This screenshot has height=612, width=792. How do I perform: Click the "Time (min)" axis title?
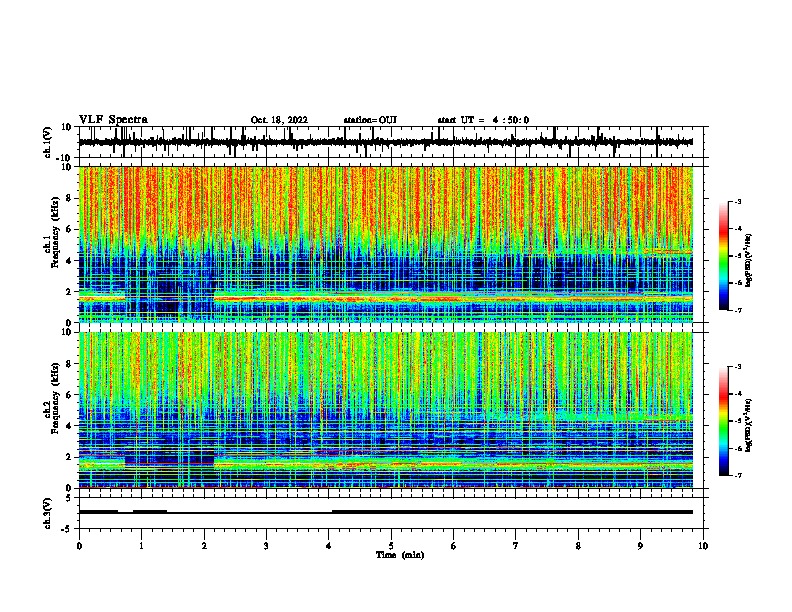400,555
